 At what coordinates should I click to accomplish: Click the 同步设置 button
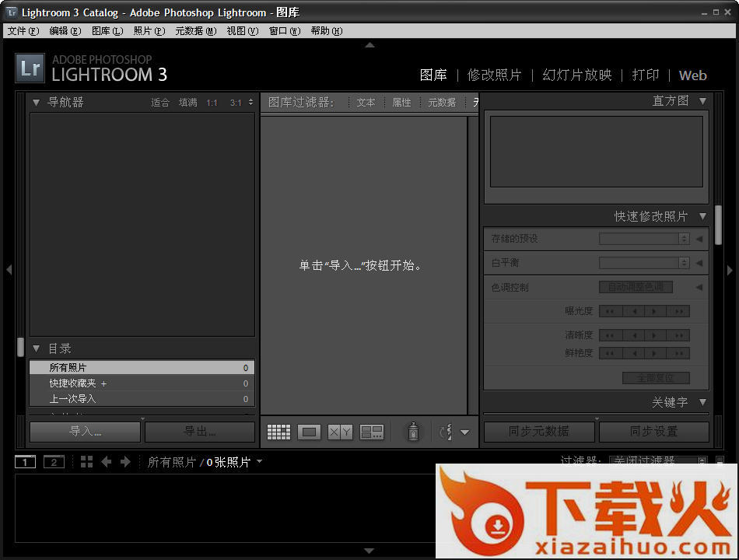click(653, 432)
